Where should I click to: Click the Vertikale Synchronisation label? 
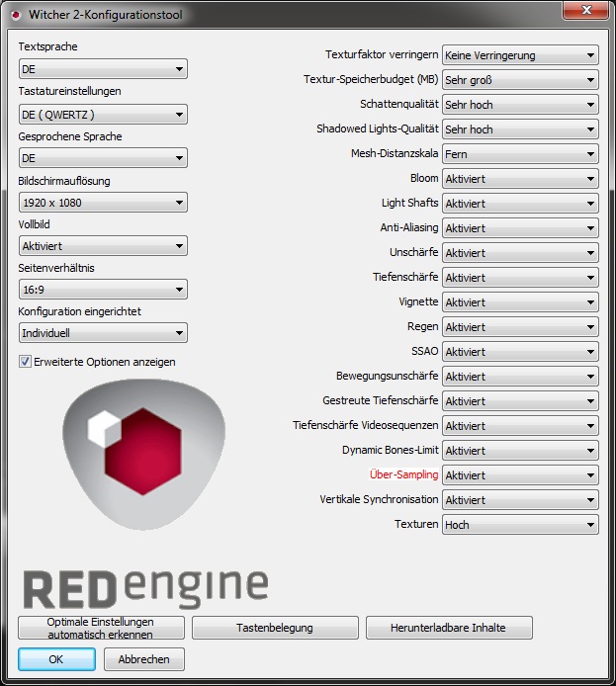click(379, 499)
